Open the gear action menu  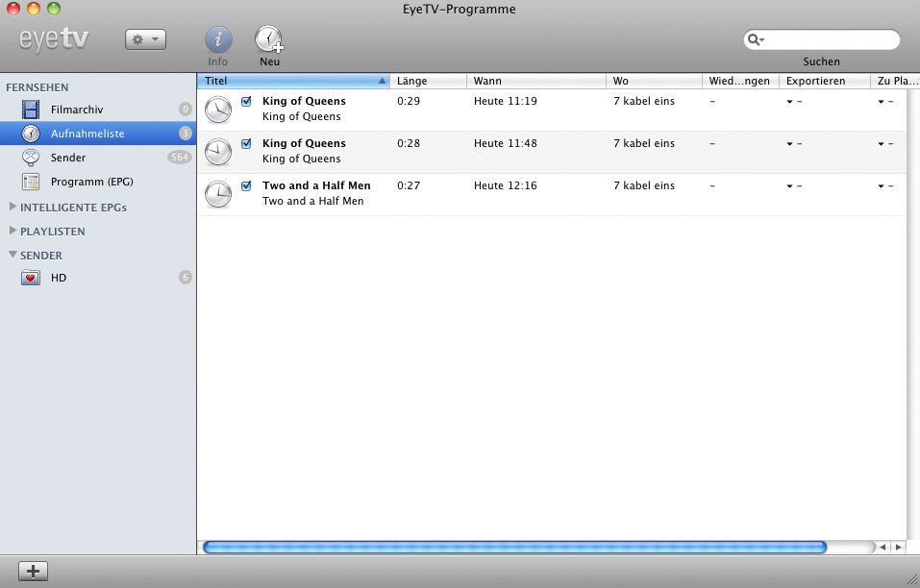[x=145, y=39]
